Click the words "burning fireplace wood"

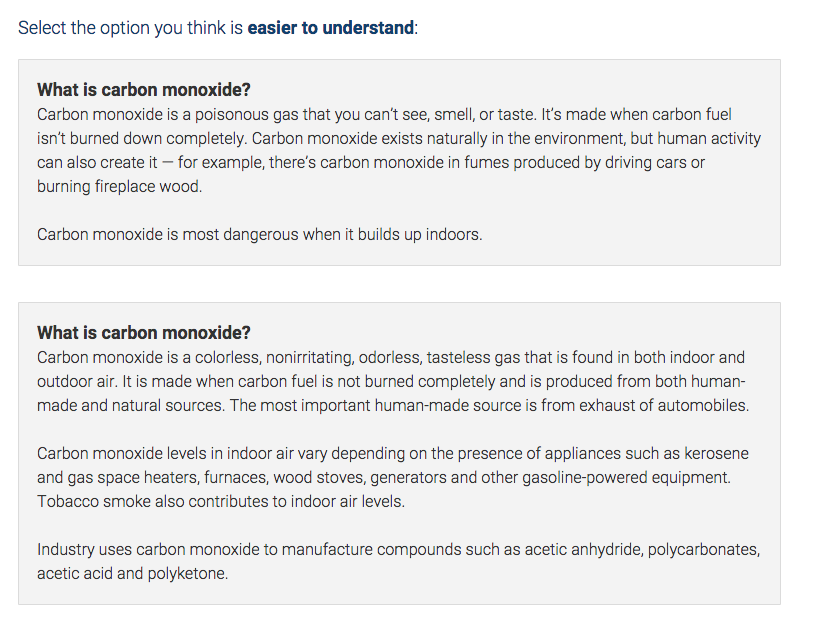coord(119,187)
